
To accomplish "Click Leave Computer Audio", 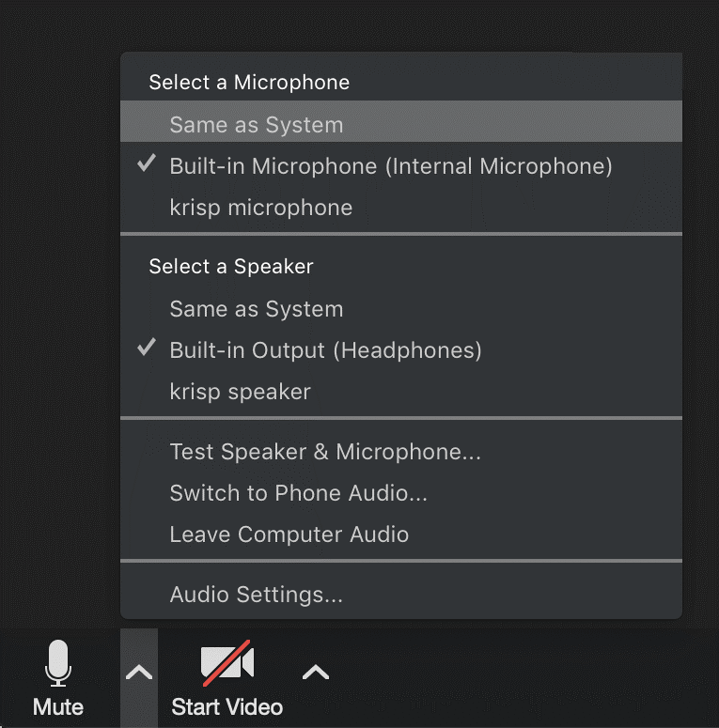I will pos(289,534).
